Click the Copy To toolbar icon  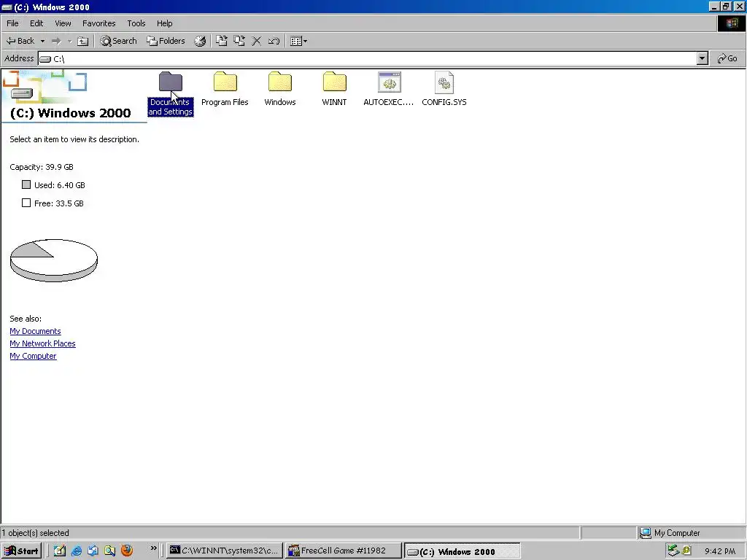pyautogui.click(x=239, y=41)
